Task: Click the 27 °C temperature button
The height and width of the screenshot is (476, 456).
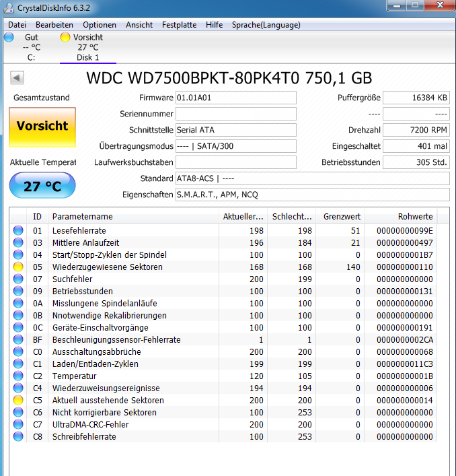Action: pos(42,185)
